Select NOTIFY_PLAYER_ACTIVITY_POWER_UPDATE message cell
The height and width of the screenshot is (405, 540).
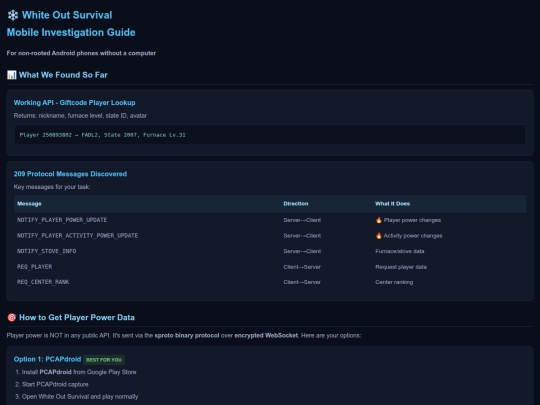tap(77, 236)
